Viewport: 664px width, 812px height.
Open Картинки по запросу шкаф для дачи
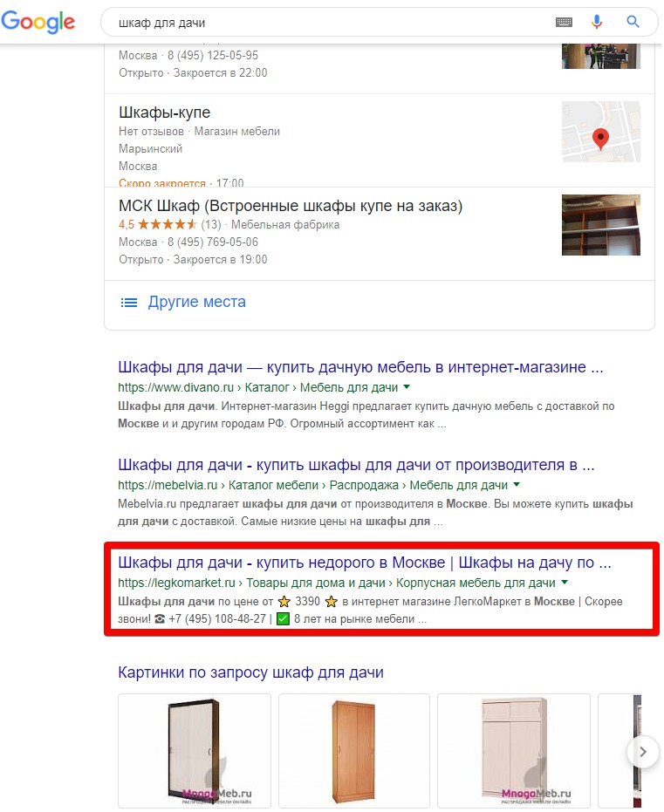(250, 672)
